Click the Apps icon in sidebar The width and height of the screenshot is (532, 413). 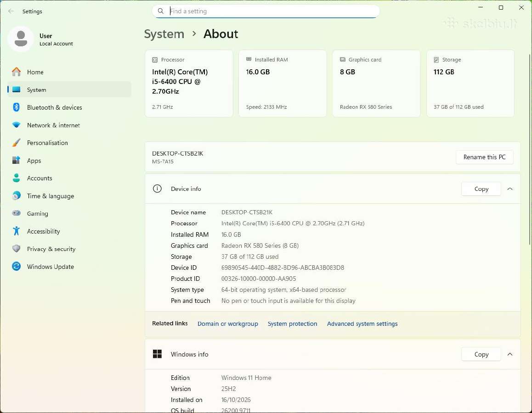(x=16, y=160)
